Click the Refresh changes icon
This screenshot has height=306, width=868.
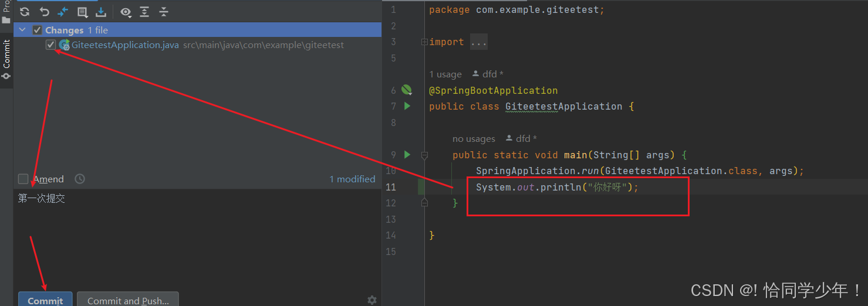[25, 12]
